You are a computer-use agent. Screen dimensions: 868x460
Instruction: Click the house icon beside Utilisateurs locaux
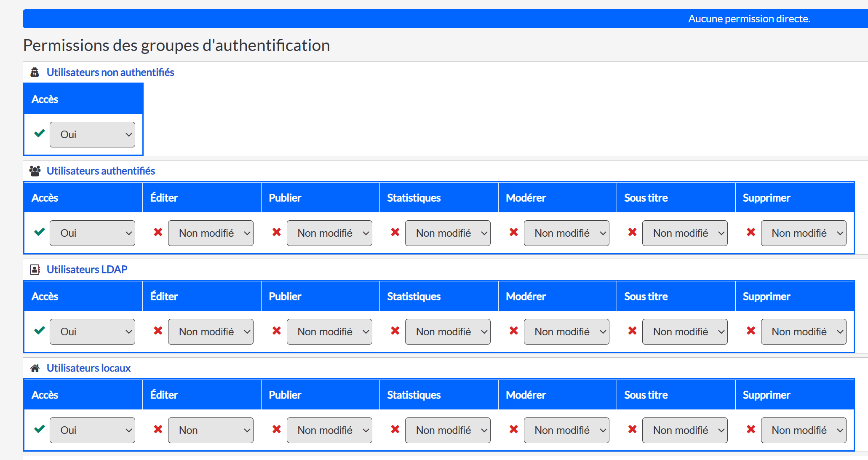(x=35, y=368)
